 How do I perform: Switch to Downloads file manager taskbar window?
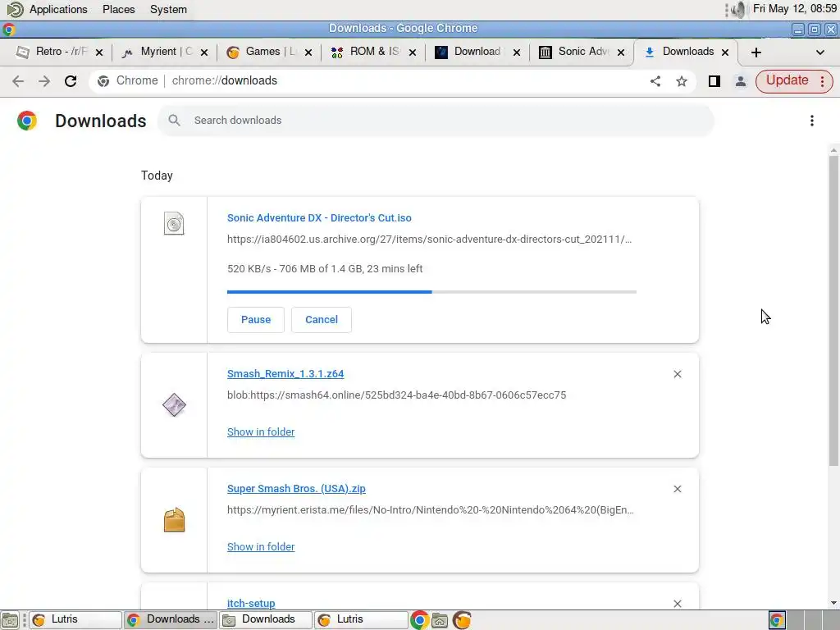tap(266, 619)
